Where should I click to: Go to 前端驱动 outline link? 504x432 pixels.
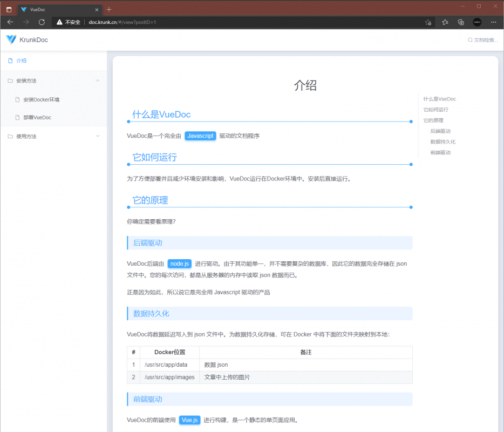[x=440, y=152]
